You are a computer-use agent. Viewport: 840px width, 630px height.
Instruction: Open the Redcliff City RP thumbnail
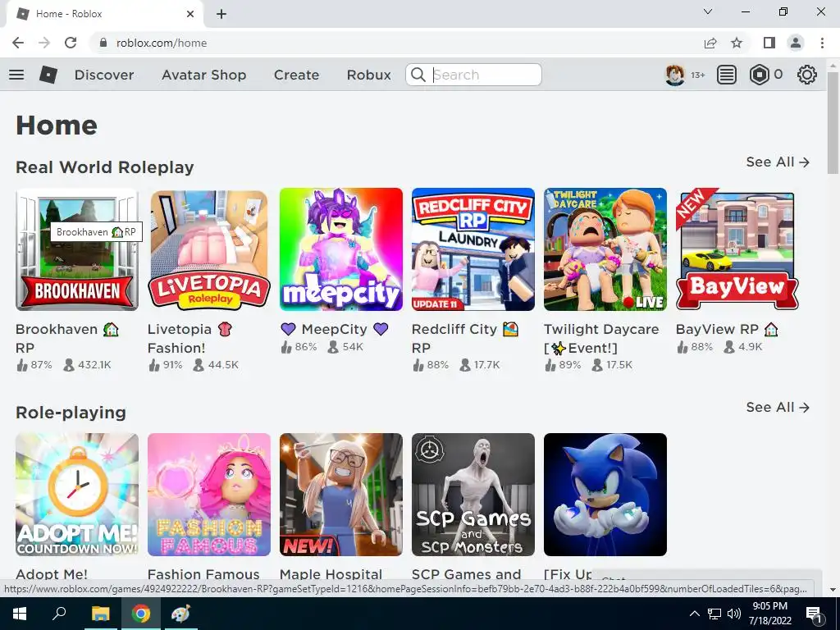coord(473,249)
